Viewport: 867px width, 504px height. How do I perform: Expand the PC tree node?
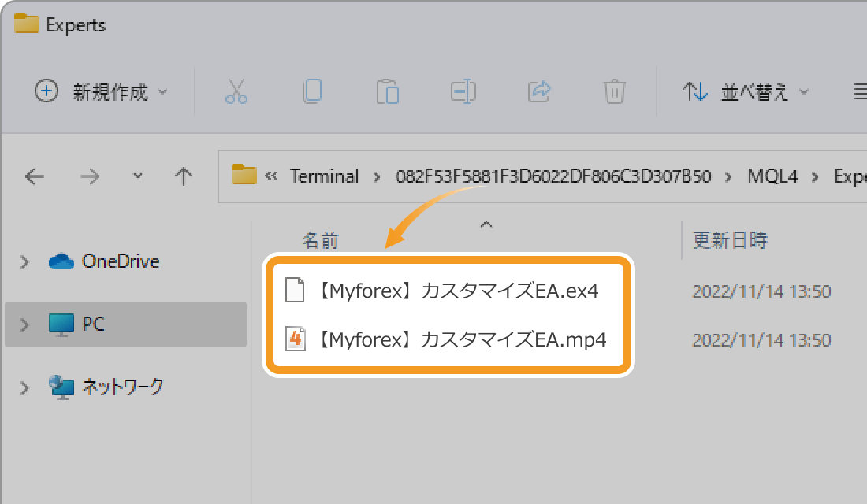click(x=24, y=325)
